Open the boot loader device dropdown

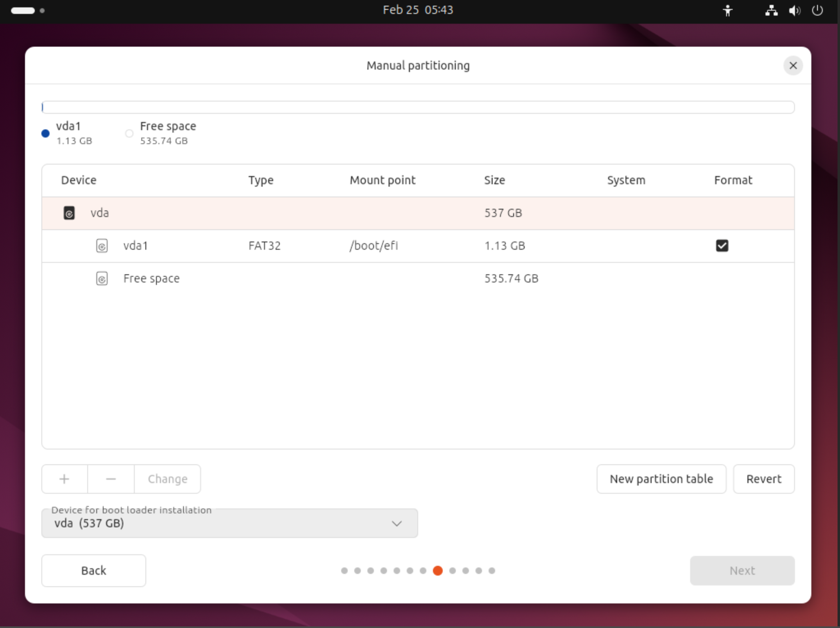click(229, 523)
